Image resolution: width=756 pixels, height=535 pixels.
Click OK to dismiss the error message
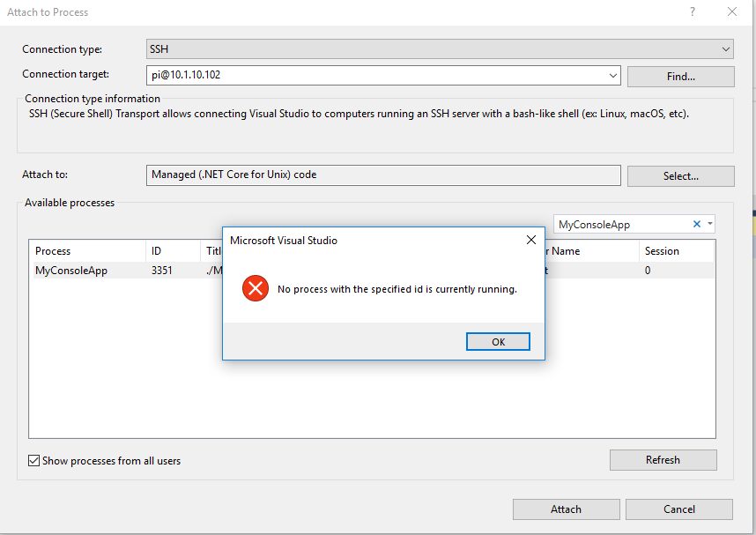click(498, 341)
